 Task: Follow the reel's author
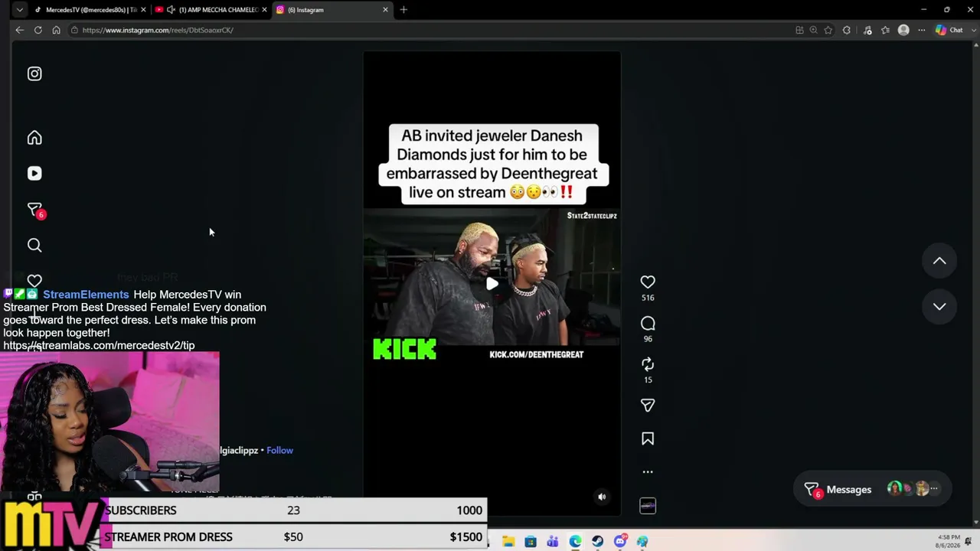point(279,450)
